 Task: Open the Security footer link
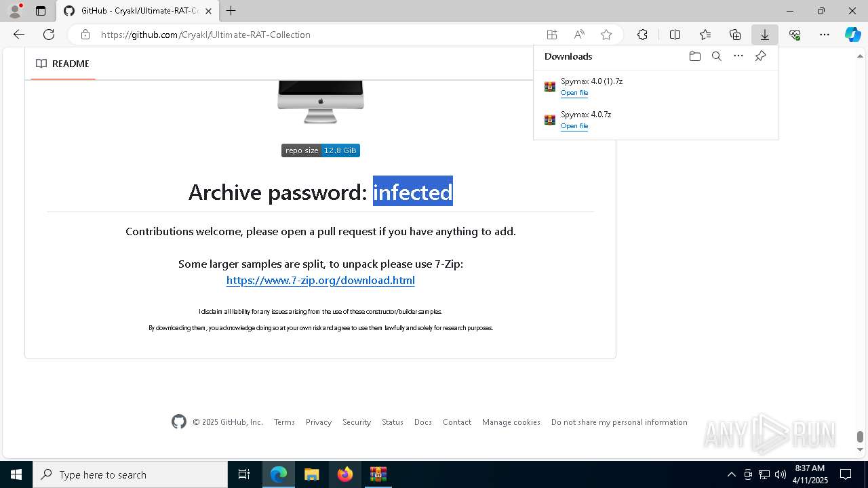click(357, 422)
